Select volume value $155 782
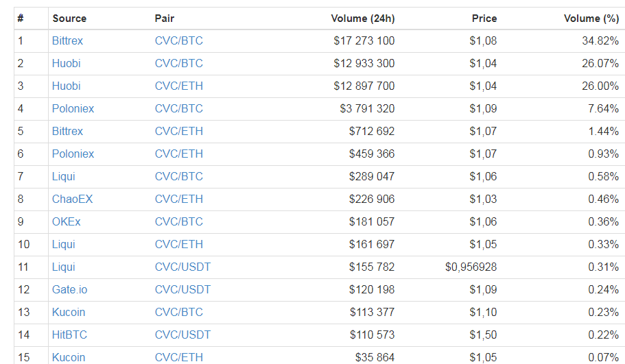The width and height of the screenshot is (625, 364). (371, 267)
